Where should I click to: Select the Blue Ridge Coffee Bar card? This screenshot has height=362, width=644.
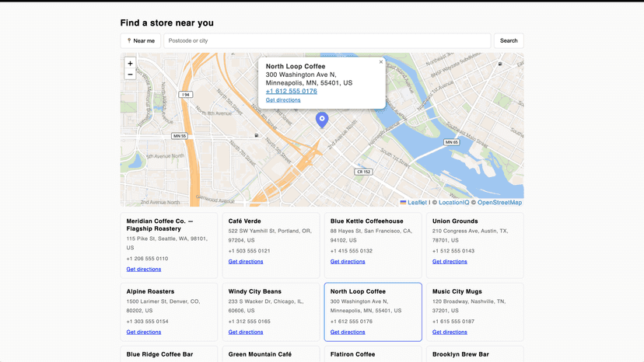169,353
